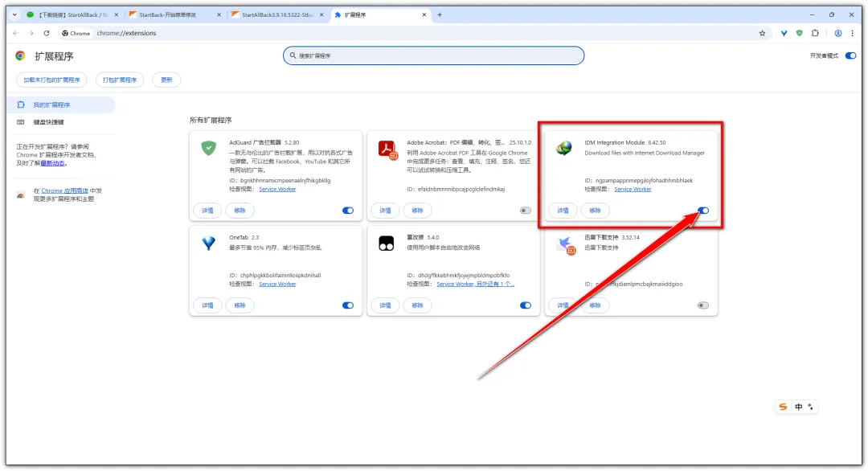The image size is (868, 471).
Task: Click the Chrome site info chip in address bar
Action: coord(76,33)
